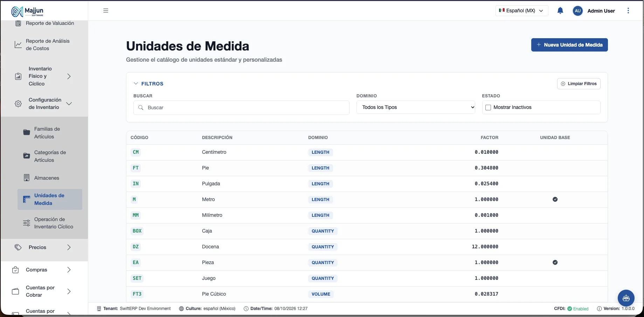This screenshot has height=317, width=644.
Task: Open Operación de Inventario Cíclico
Action: [54, 223]
